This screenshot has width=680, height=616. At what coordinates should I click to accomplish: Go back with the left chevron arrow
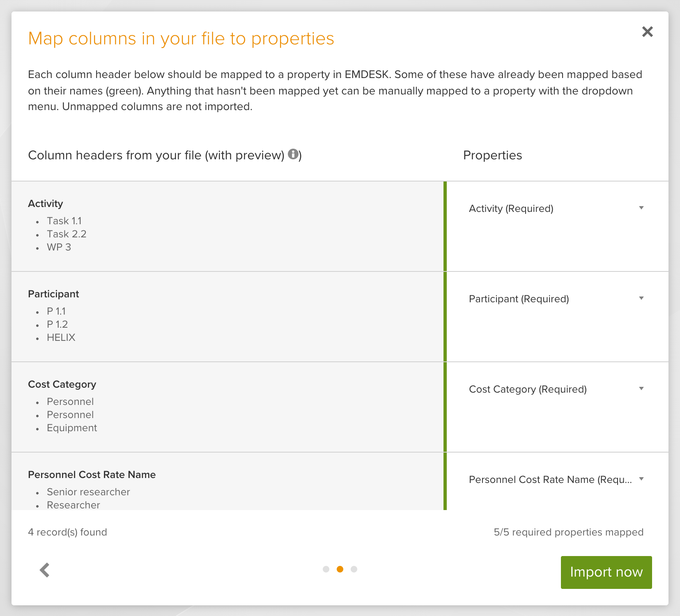pyautogui.click(x=45, y=570)
